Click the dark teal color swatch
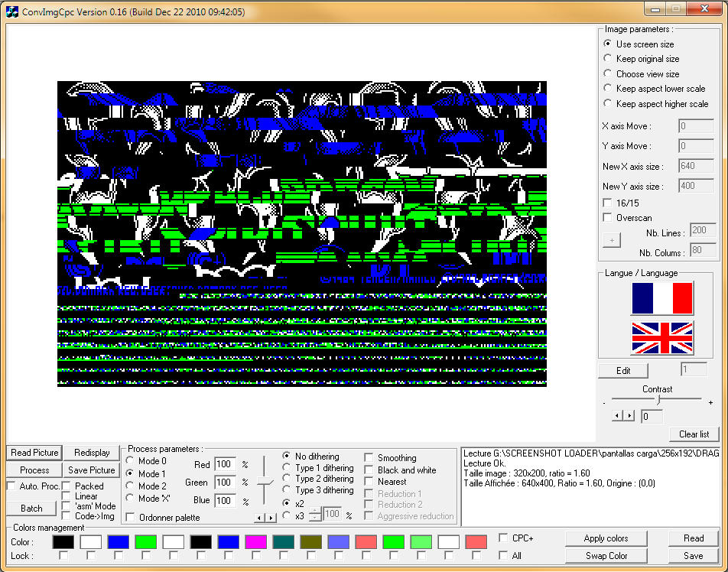This screenshot has height=572, width=728. (x=283, y=542)
